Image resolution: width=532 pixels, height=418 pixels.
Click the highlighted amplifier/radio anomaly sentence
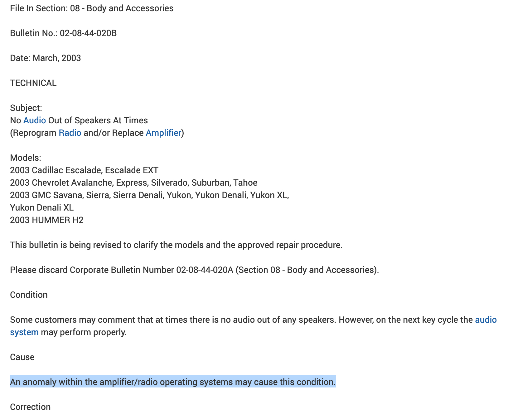coord(173,382)
